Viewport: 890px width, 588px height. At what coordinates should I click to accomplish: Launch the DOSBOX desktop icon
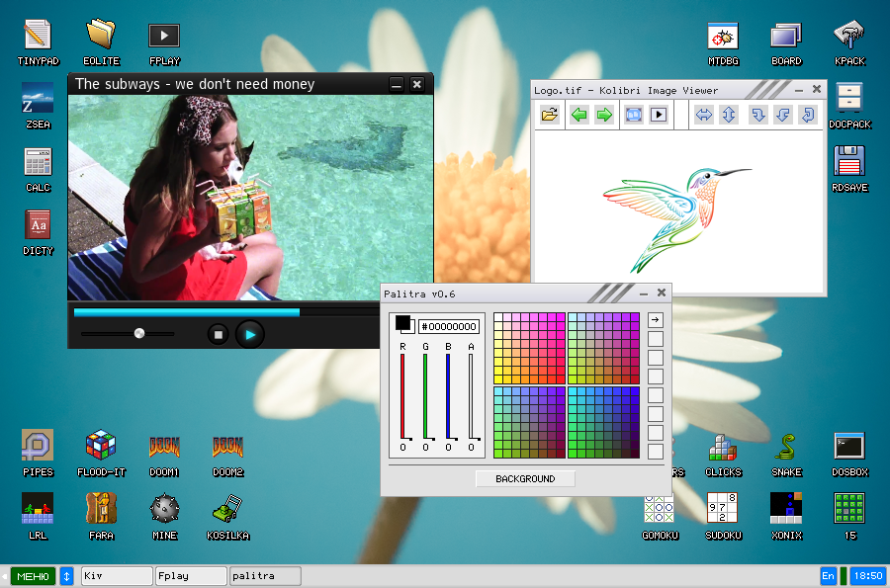tap(849, 448)
